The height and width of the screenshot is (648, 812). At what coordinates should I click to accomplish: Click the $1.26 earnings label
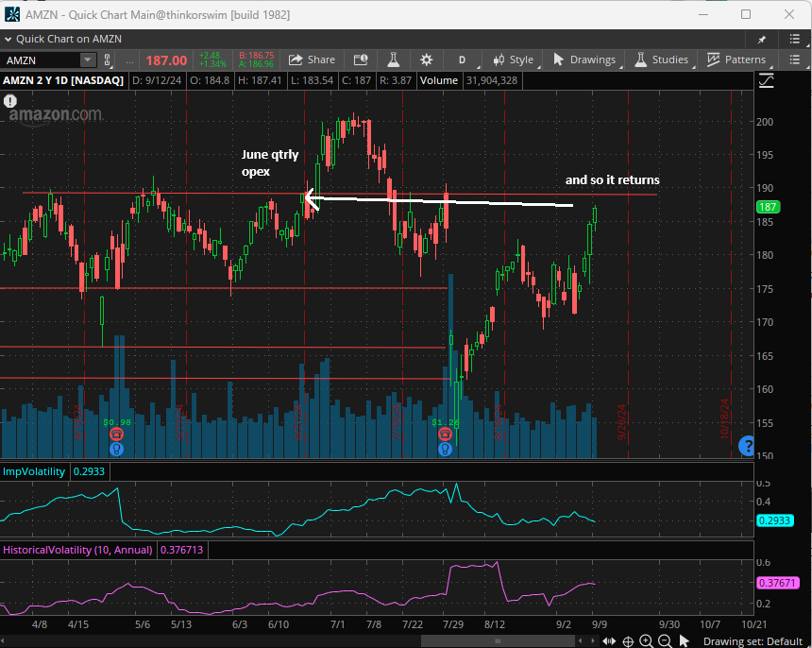[446, 422]
